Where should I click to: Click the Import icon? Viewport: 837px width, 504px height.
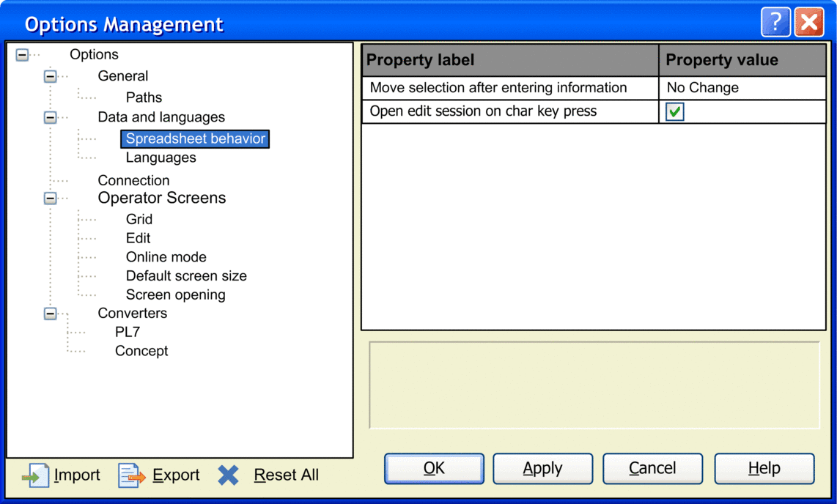point(35,475)
